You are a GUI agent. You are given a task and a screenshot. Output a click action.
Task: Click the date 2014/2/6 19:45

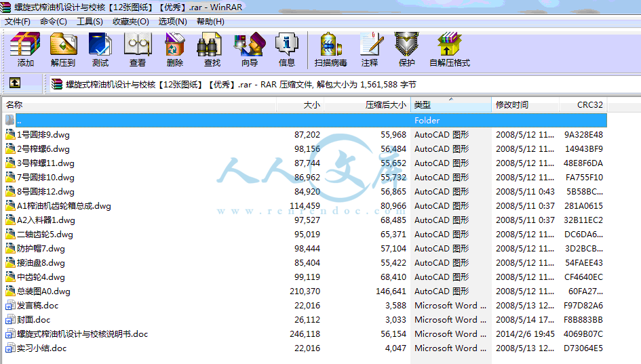525,334
